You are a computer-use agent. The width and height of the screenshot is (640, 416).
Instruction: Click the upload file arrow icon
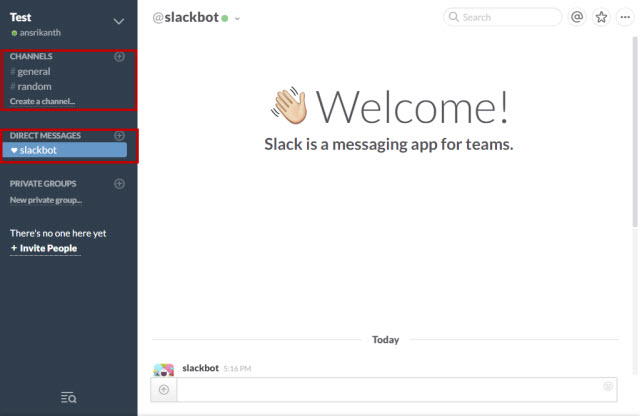point(164,389)
